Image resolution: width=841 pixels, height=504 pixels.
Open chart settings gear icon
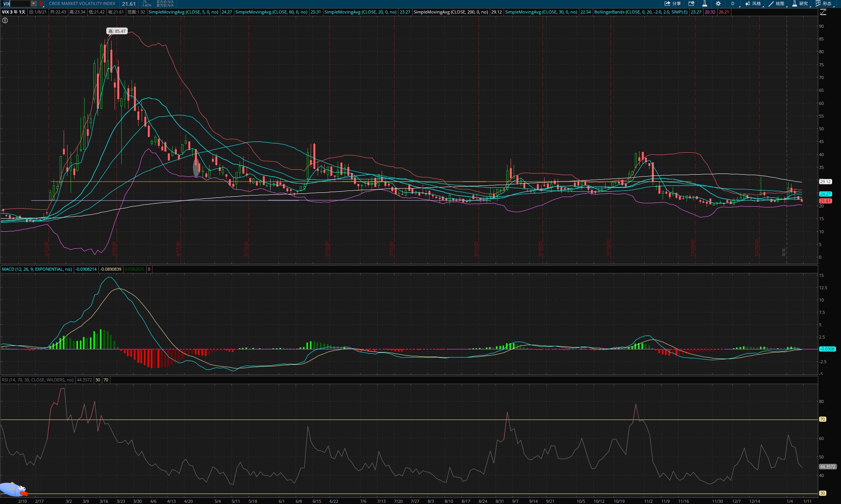pyautogui.click(x=718, y=3)
